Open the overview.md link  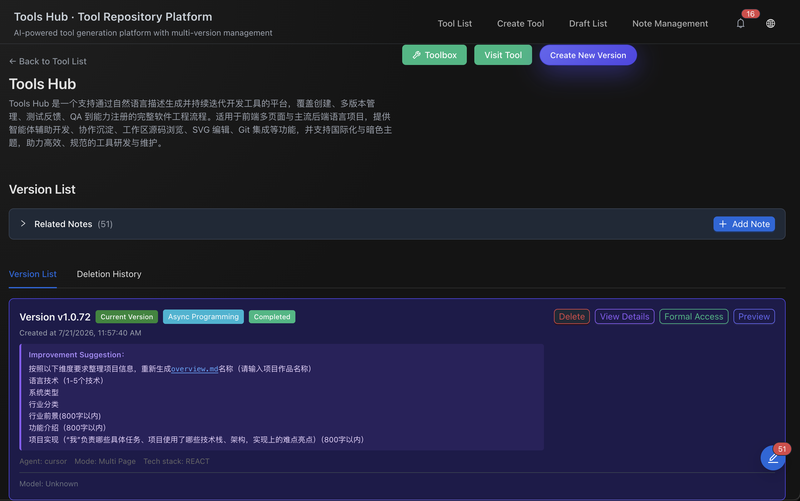[x=194, y=369]
